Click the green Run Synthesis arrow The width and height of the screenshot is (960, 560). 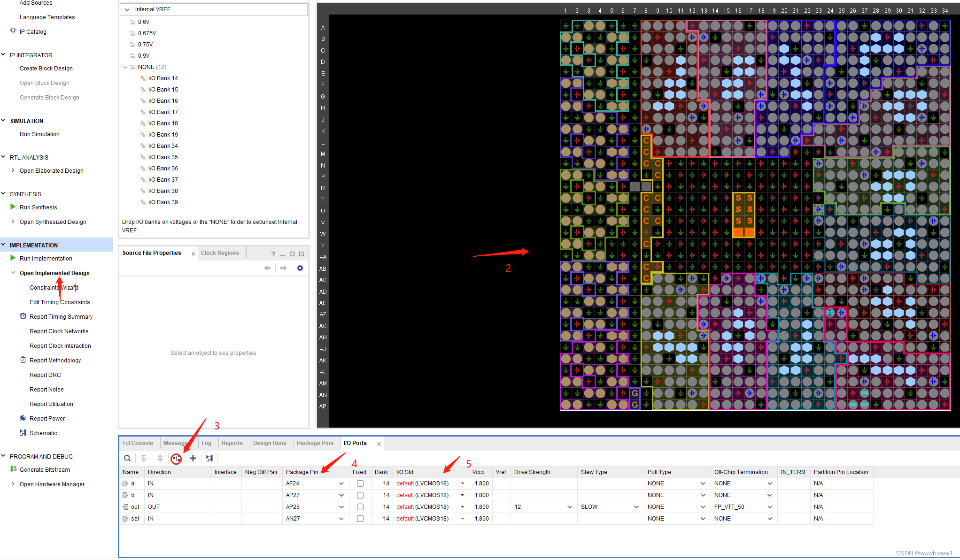(13, 207)
